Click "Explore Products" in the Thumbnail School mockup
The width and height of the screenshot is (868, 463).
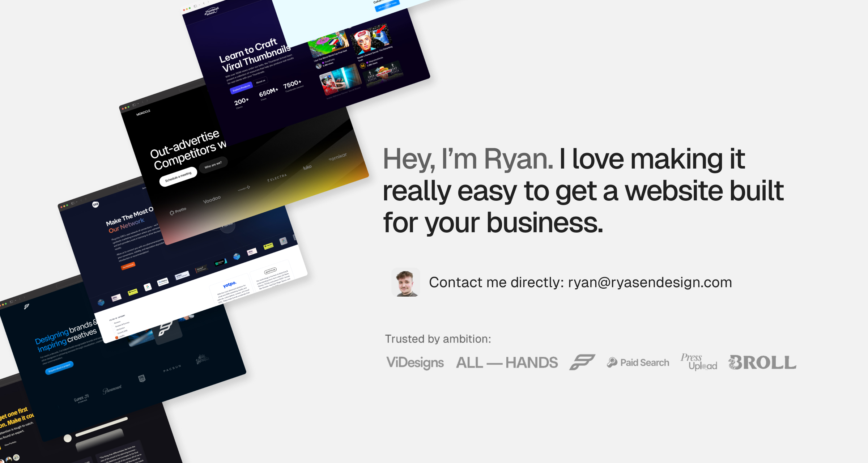coord(241,88)
